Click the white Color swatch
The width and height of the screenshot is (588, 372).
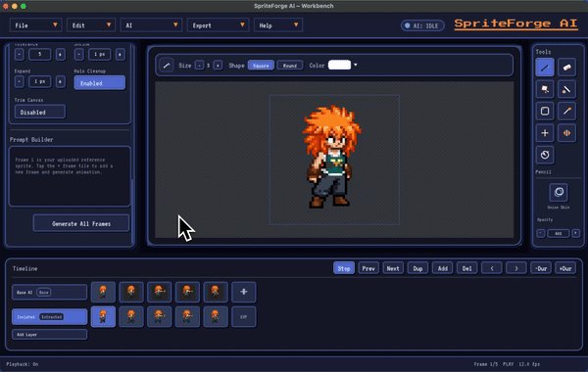(x=339, y=66)
